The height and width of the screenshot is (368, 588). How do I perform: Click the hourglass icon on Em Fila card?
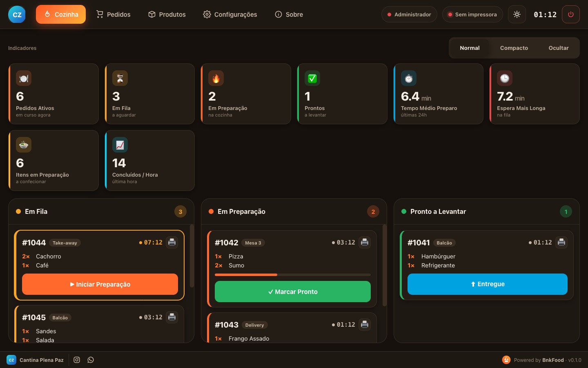coord(120,78)
